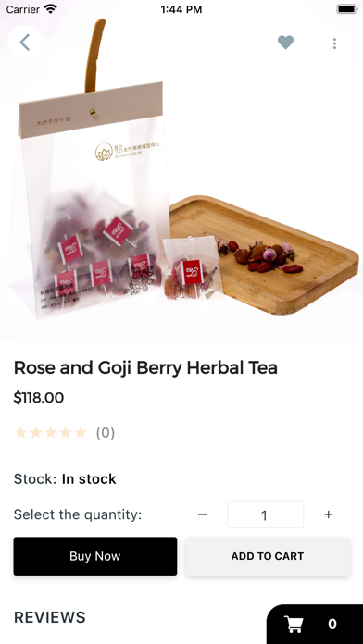Tap the Wi-Fi status bar icon
The image size is (363, 644).
51,9
